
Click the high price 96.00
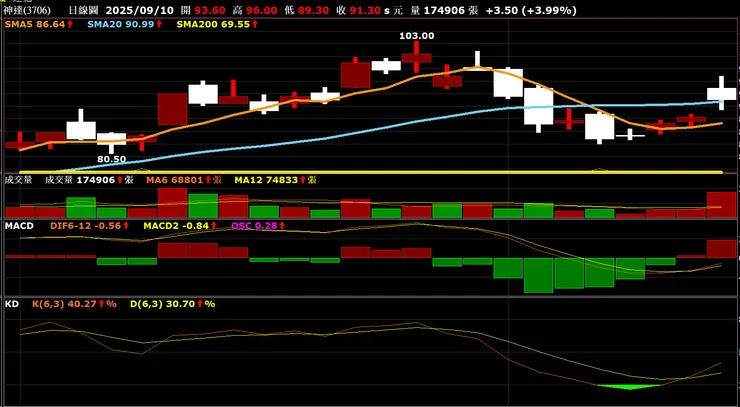coord(261,10)
